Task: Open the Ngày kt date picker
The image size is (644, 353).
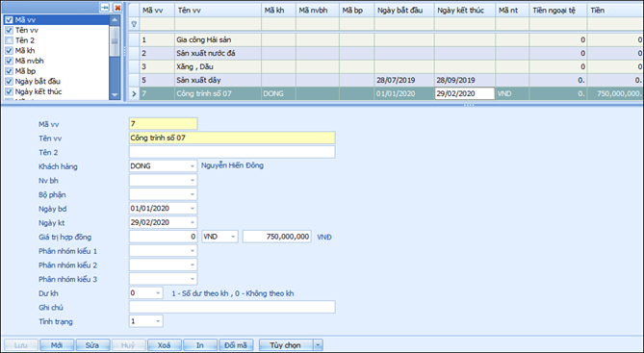Action: pos(193,222)
